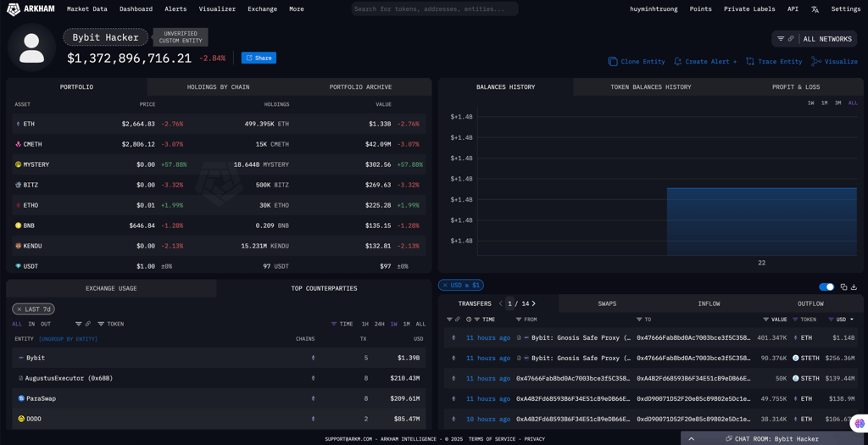Click the filter icon beside VALUE column

pos(766,320)
